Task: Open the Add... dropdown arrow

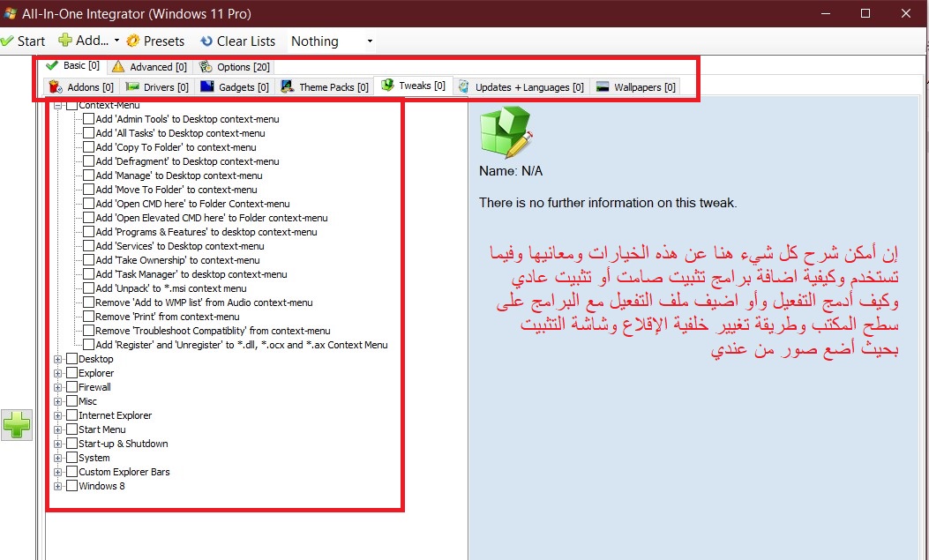Action: pyautogui.click(x=116, y=41)
